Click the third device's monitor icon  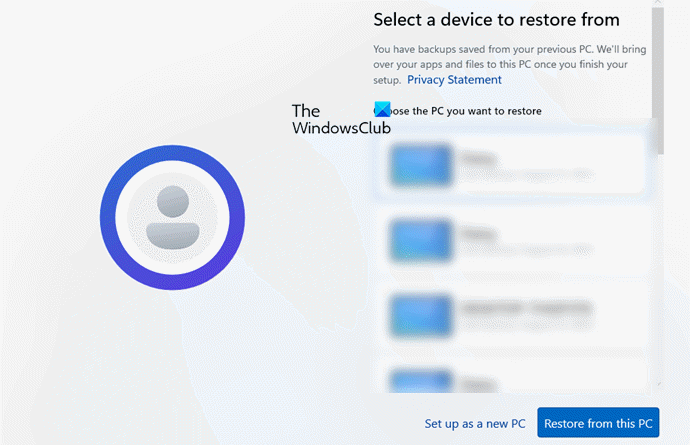click(421, 316)
